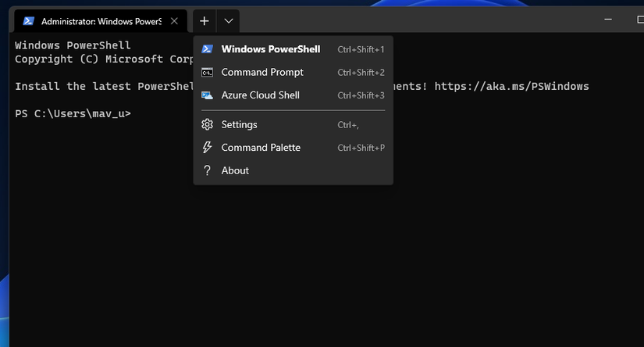644x347 pixels.
Task: Click the Azure Cloud Shell icon
Action: [x=207, y=95]
